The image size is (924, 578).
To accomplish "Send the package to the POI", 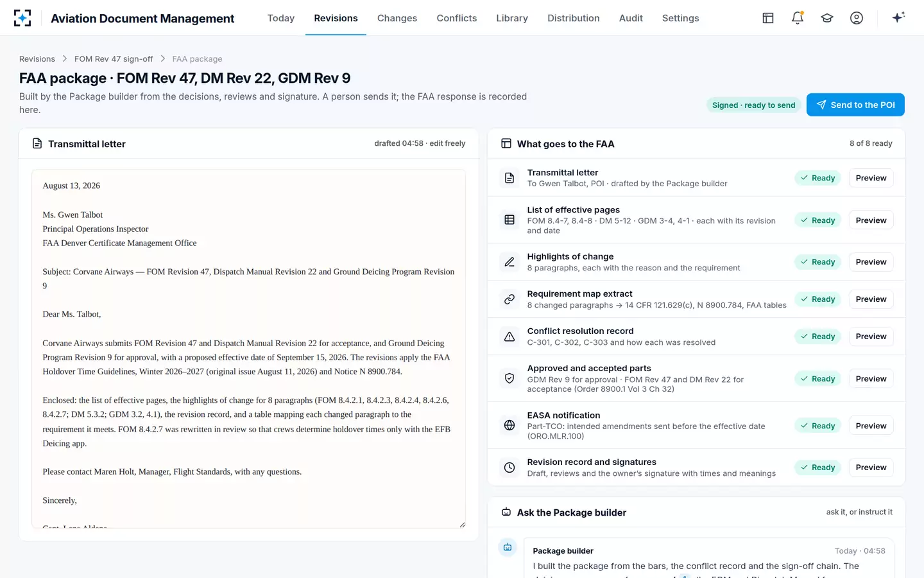I will (x=855, y=105).
